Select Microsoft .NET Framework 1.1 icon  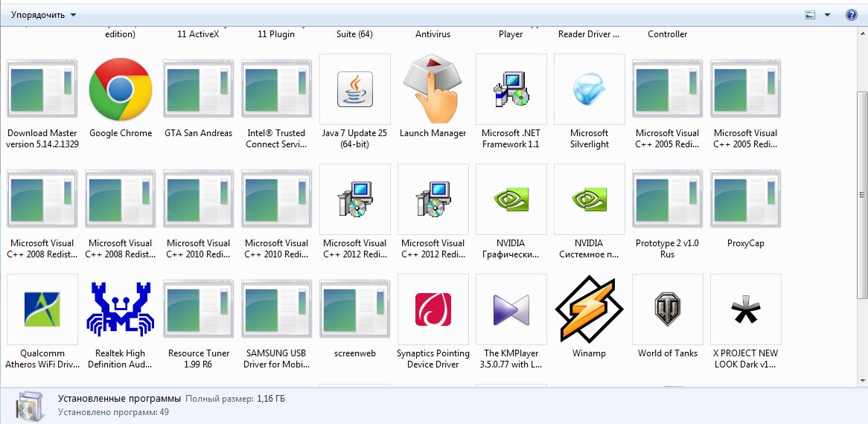[511, 89]
